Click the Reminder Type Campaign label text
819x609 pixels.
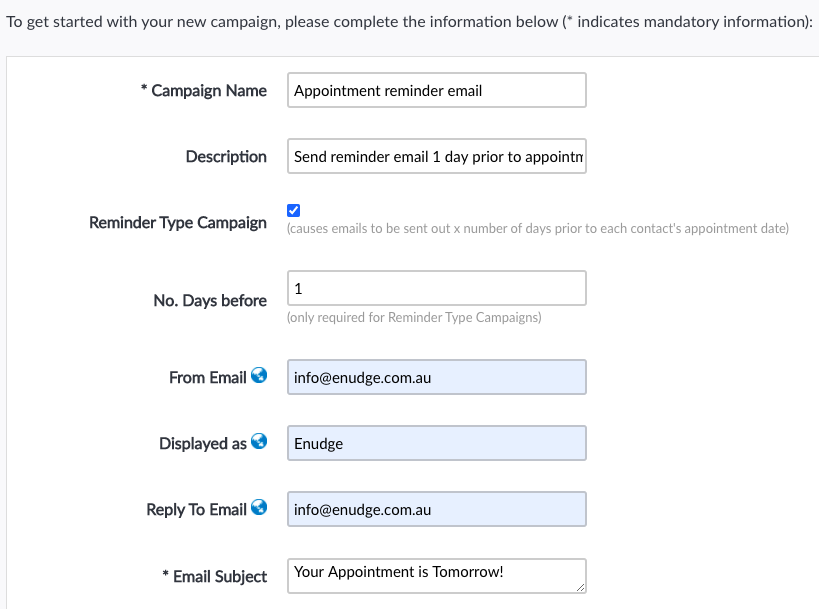point(178,222)
